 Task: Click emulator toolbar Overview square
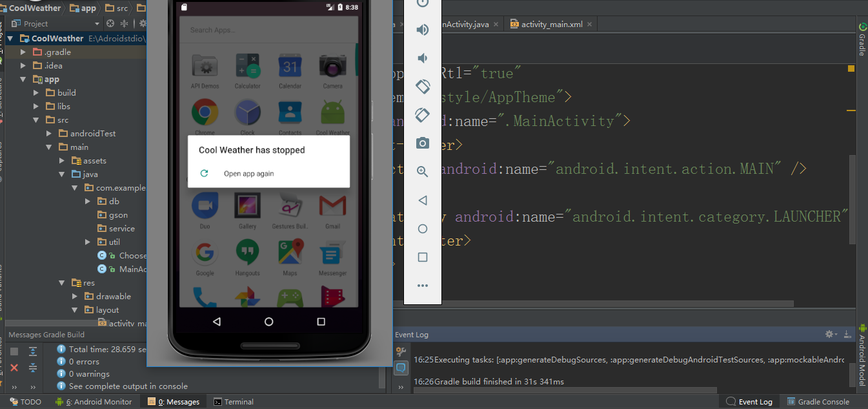(x=423, y=257)
